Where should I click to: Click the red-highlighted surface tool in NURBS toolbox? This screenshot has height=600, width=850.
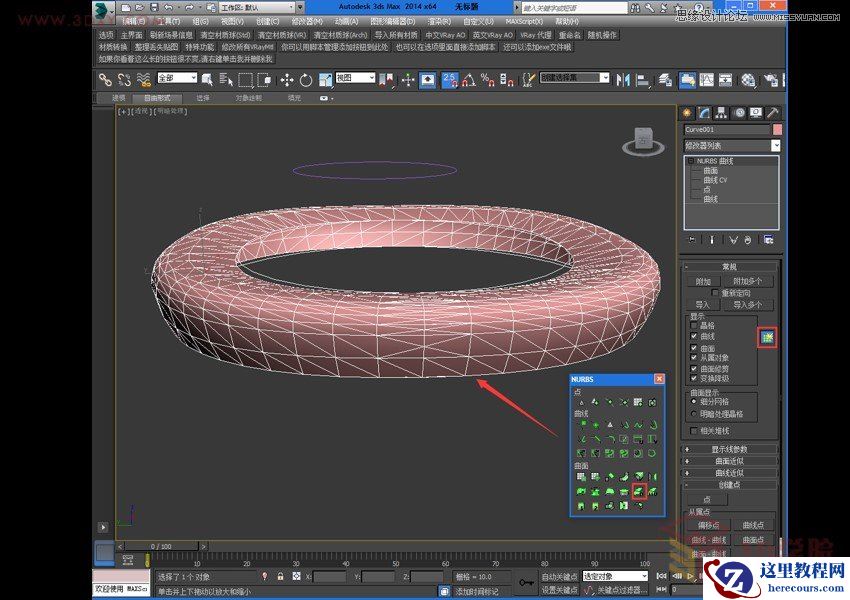(x=639, y=491)
